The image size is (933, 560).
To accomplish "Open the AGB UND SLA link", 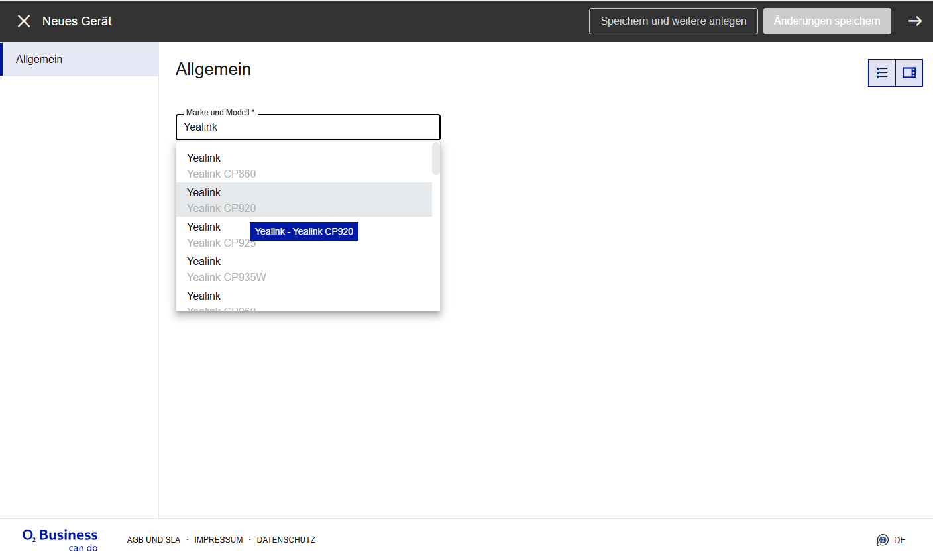I will coord(154,540).
